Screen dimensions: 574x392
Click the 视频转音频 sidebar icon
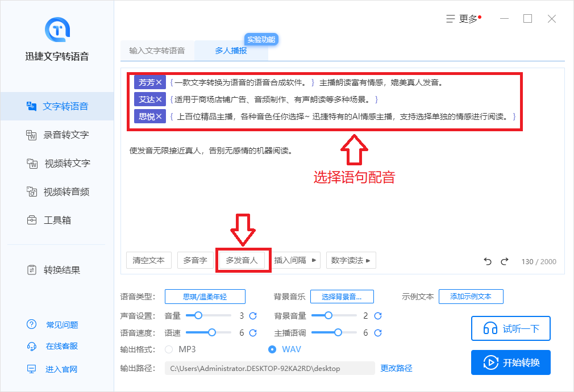coord(32,191)
